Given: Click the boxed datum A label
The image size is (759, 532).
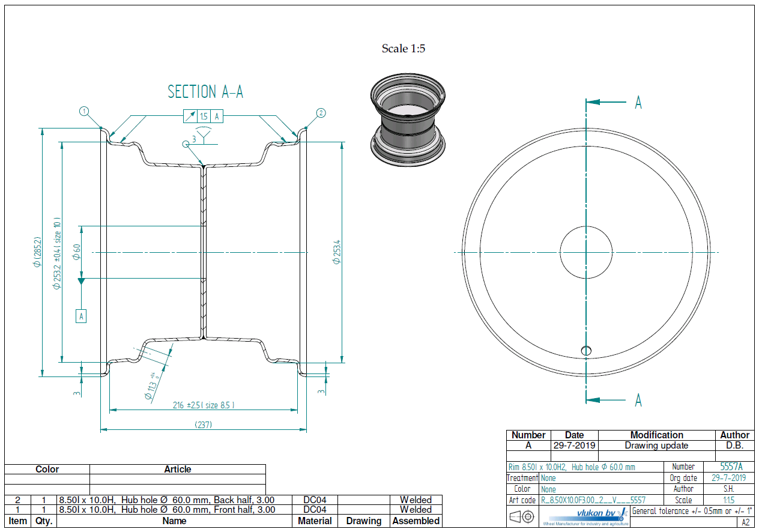Looking at the screenshot, I should [81, 316].
